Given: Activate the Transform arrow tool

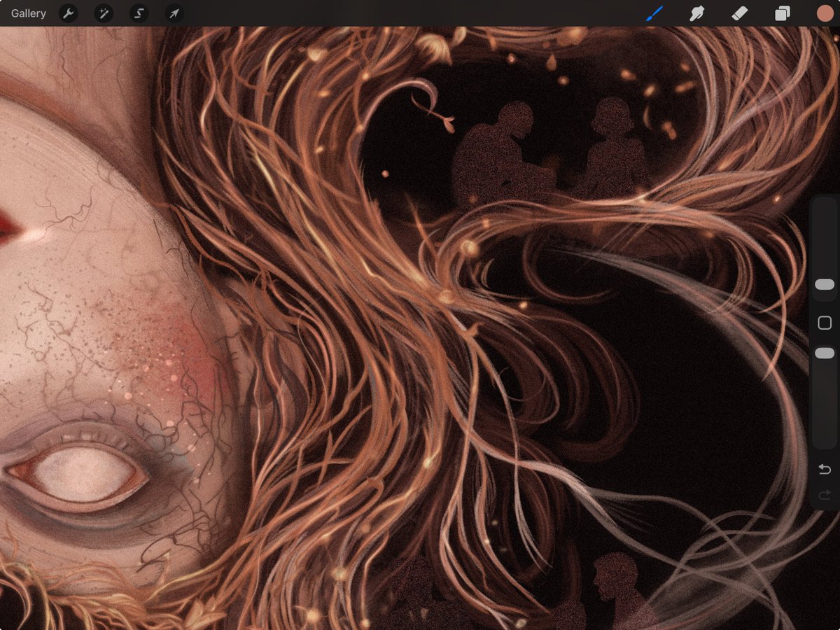Looking at the screenshot, I should 174,13.
